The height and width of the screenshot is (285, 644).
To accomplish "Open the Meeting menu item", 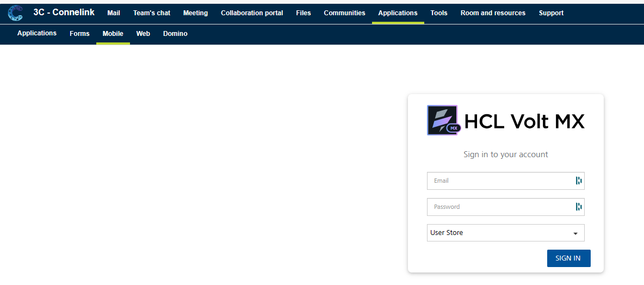I will pos(195,13).
